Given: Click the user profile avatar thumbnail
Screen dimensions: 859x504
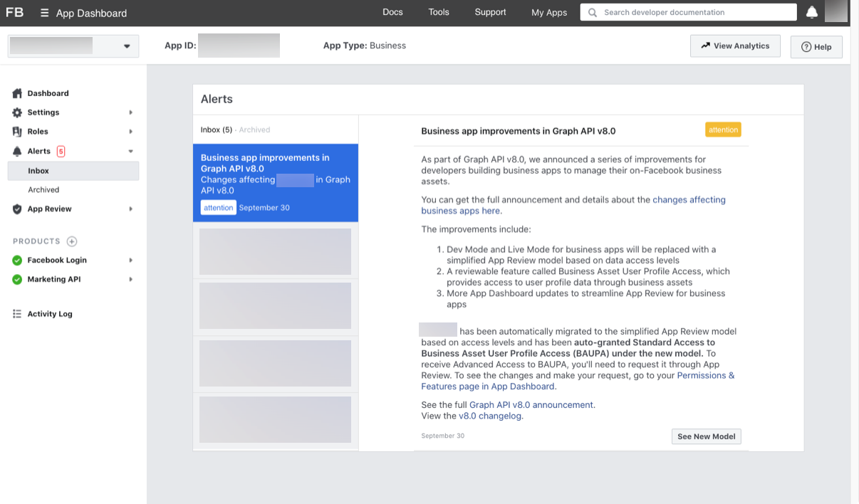Looking at the screenshot, I should [x=836, y=11].
